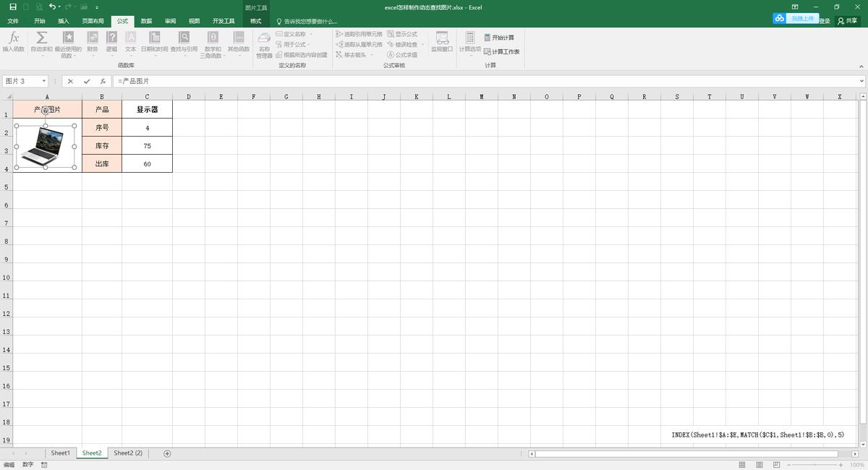Select cell containing 显示器
The width and height of the screenshot is (868, 470).
[147, 110]
